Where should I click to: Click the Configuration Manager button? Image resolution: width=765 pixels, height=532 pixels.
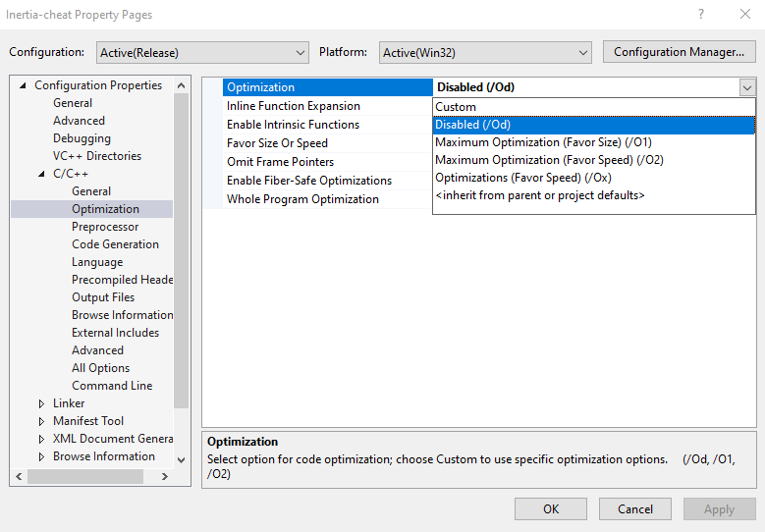point(679,52)
